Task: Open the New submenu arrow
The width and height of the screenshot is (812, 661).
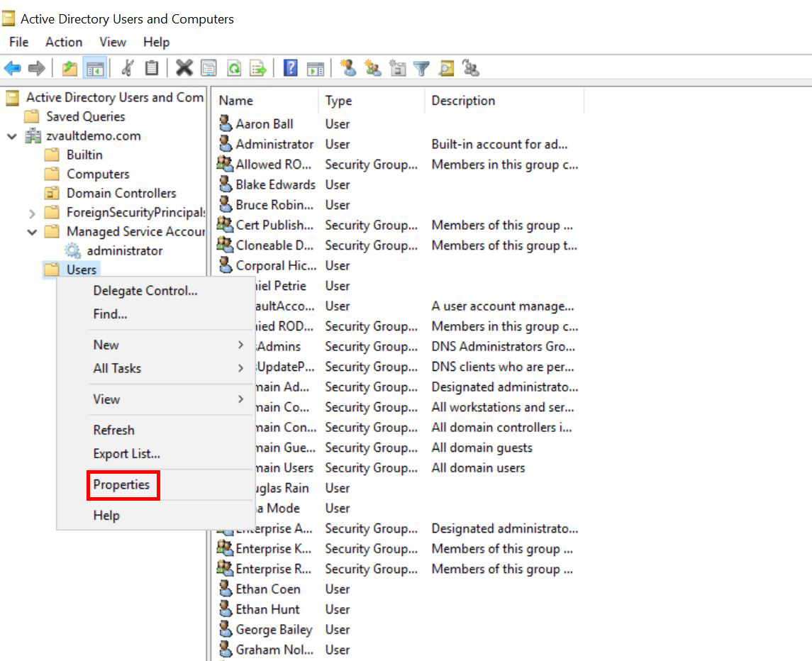Action: tap(240, 345)
